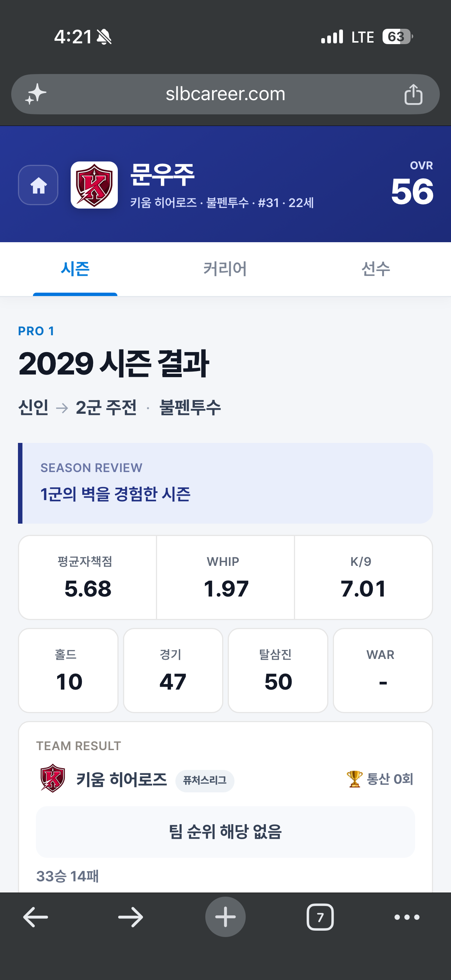This screenshot has width=451, height=980.
Task: Switch to the 커리어 tab
Action: 225,269
